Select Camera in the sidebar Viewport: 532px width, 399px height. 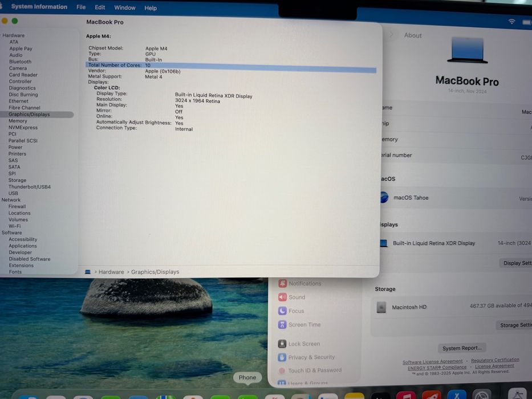tap(18, 68)
